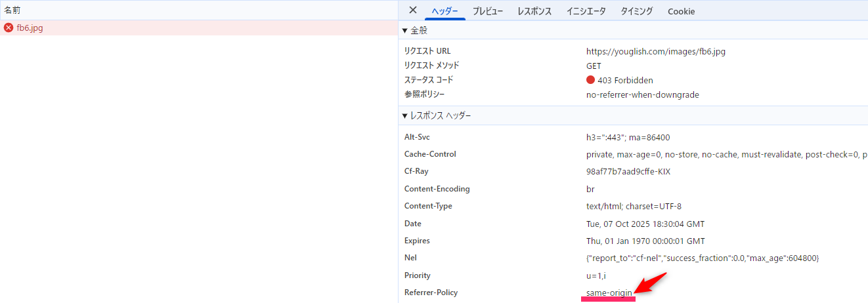Image resolution: width=868 pixels, height=303 pixels.
Task: Click the 403 Forbidden status text
Action: [x=624, y=80]
